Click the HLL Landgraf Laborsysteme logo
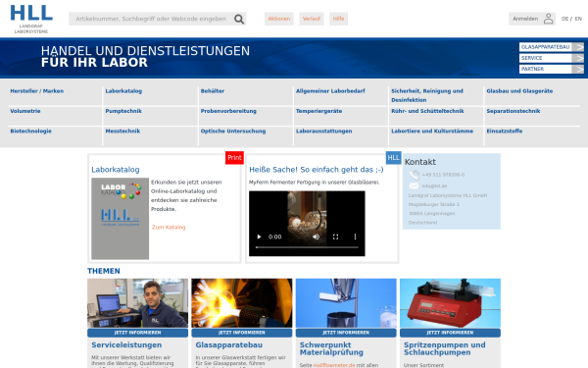 31,20
